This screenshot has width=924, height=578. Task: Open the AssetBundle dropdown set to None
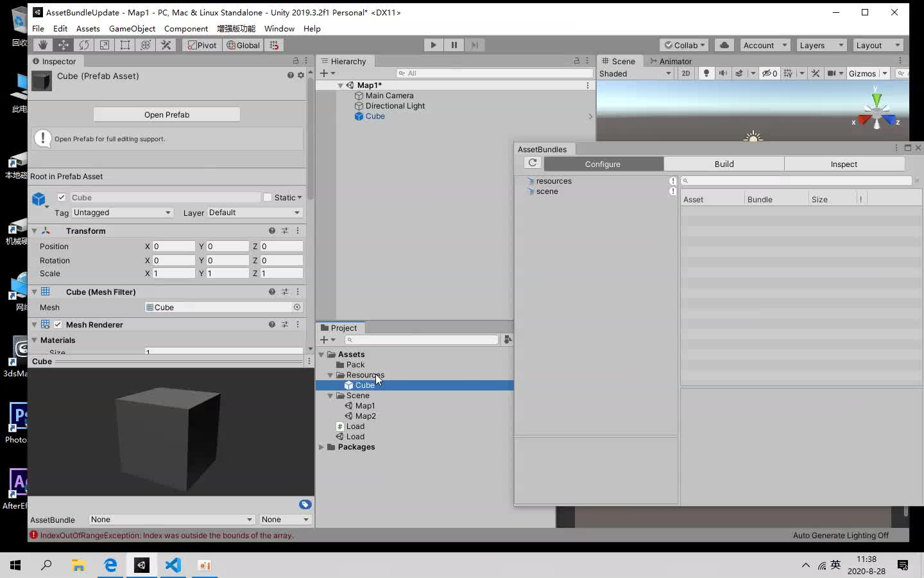tap(170, 520)
